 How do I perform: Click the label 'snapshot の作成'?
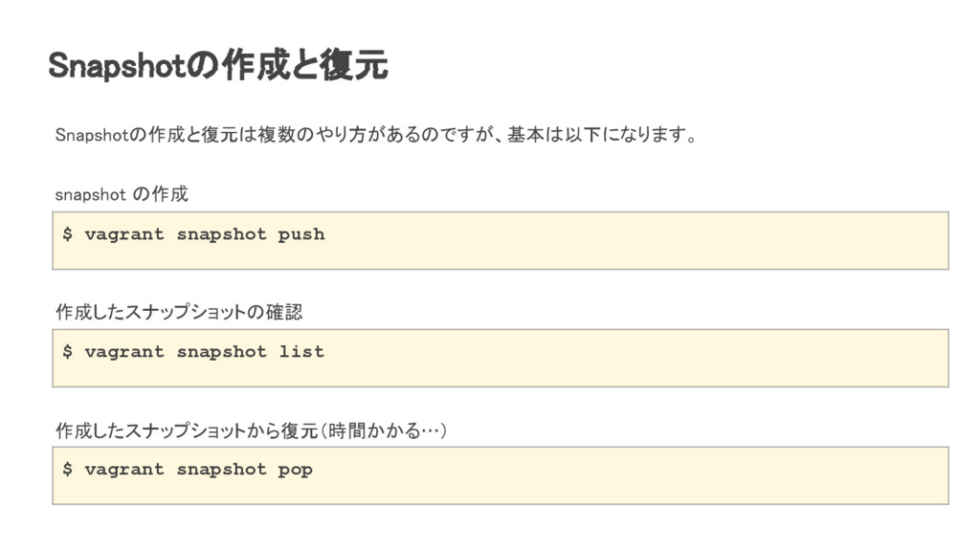[x=122, y=194]
